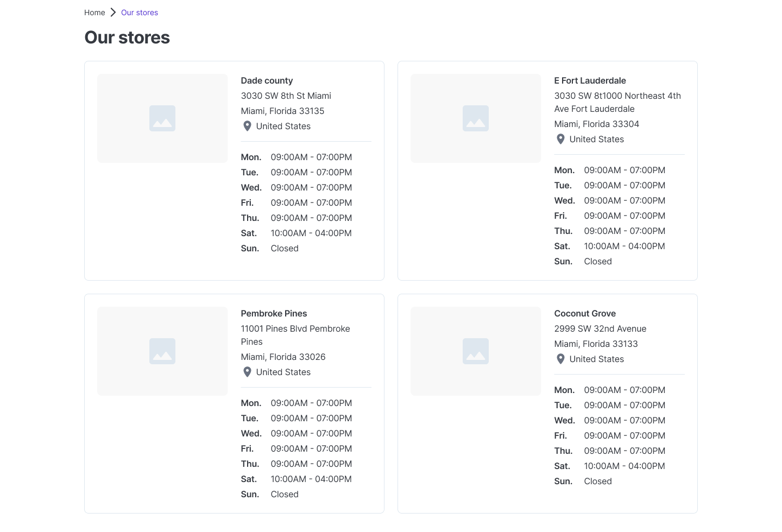The height and width of the screenshot is (532, 782).
Task: Click the image placeholder icon in E Fort Lauderdale card
Action: tap(476, 118)
